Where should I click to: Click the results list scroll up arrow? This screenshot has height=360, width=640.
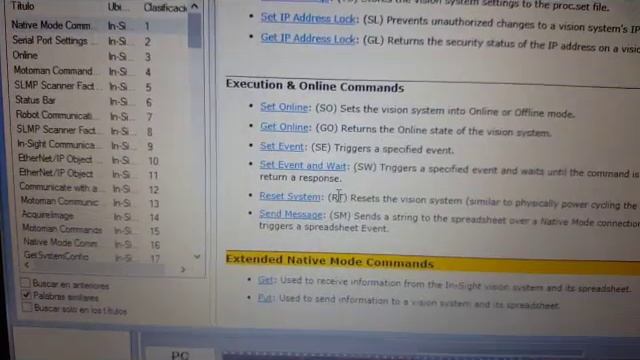coord(195,7)
